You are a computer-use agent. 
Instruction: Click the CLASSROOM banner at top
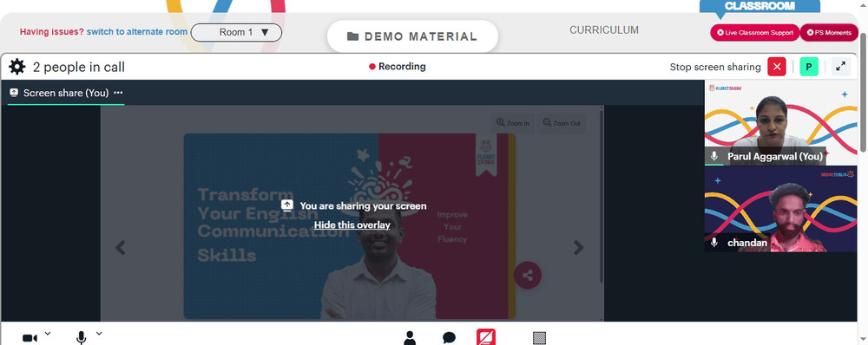point(759,6)
